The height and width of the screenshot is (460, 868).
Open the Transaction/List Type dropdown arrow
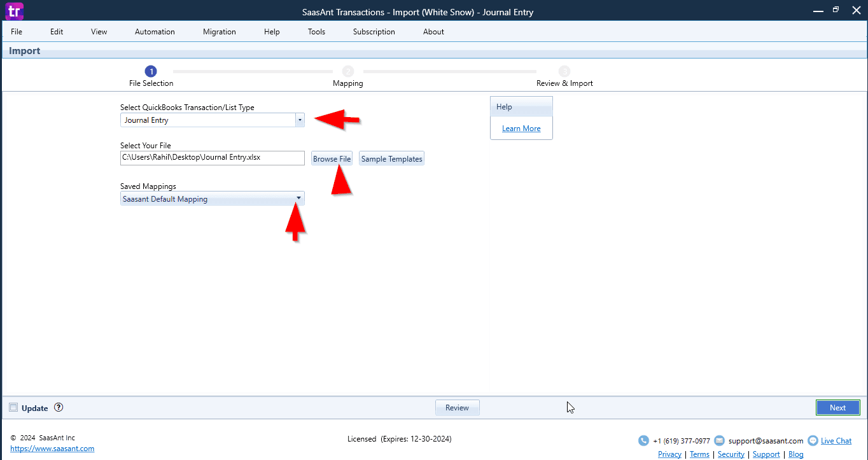(300, 120)
